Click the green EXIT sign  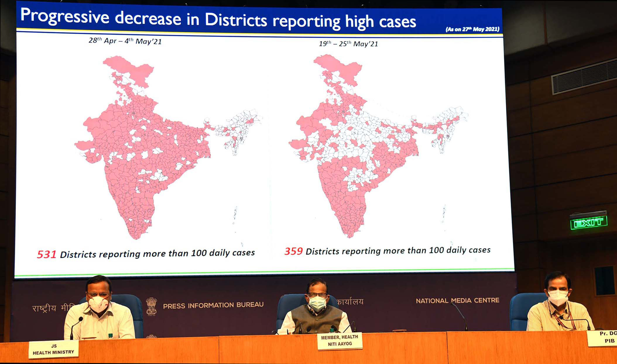[588, 223]
